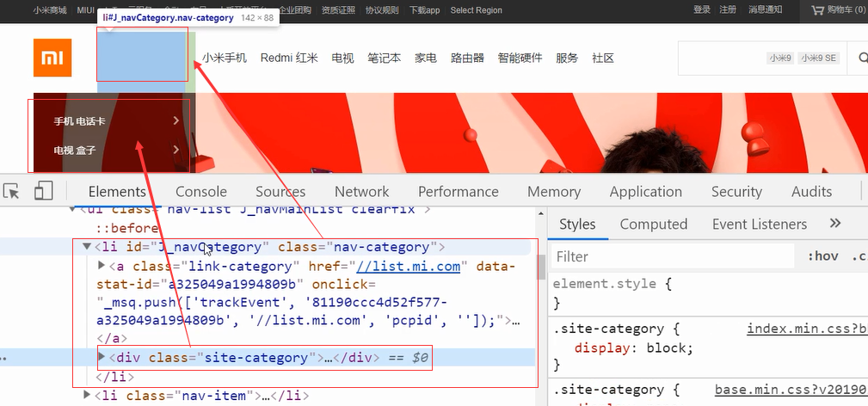Expand the a.link-category node
This screenshot has width=868, height=406.
pyautogui.click(x=102, y=266)
